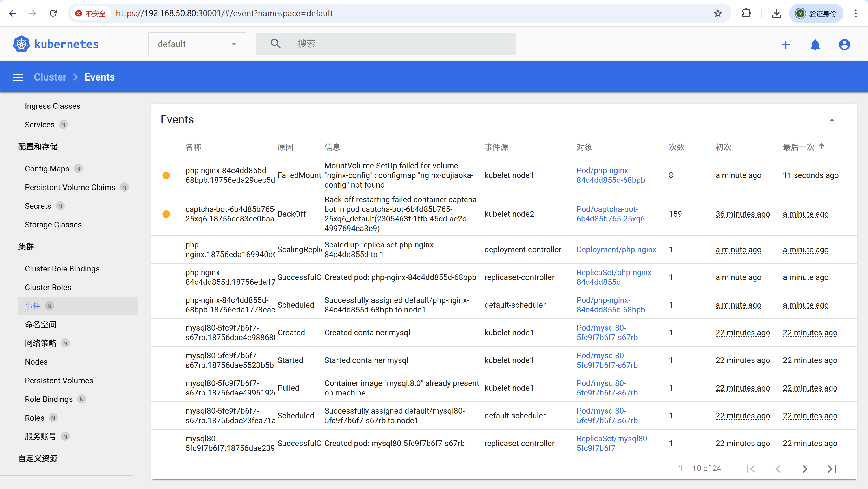Click into the 搜索 search field
868x489 pixels.
click(x=401, y=44)
